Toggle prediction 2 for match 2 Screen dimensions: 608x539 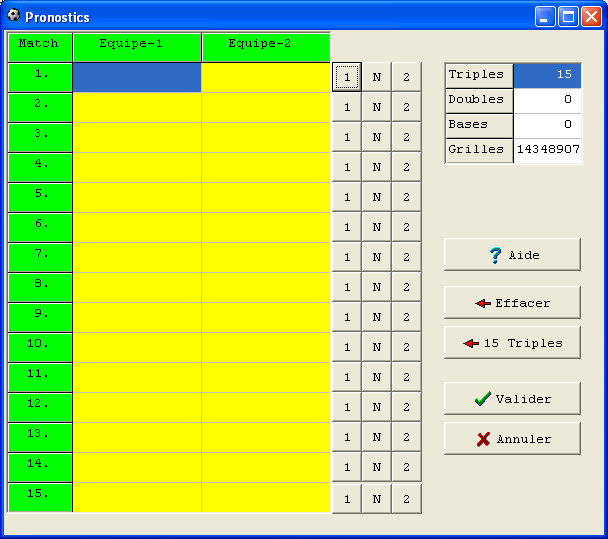pos(406,107)
